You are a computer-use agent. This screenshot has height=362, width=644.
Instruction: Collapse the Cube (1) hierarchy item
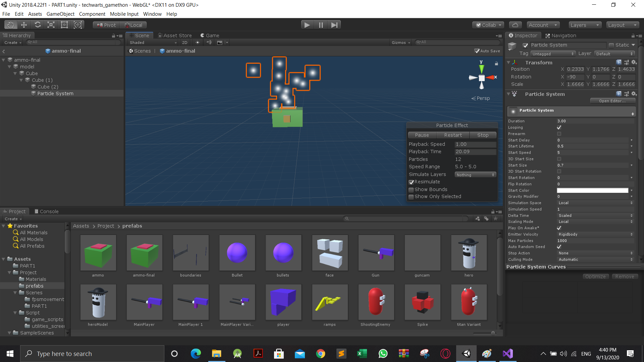21,80
